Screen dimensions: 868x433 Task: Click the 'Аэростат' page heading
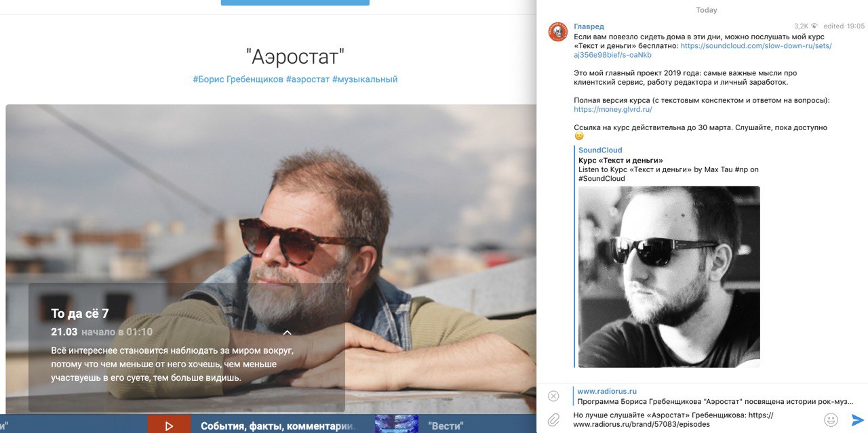click(x=295, y=56)
